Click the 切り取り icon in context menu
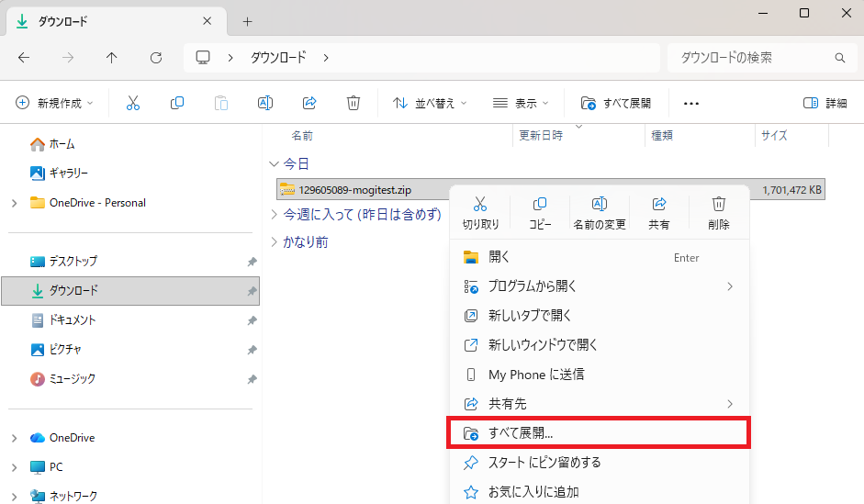Image resolution: width=864 pixels, height=504 pixels. [480, 205]
